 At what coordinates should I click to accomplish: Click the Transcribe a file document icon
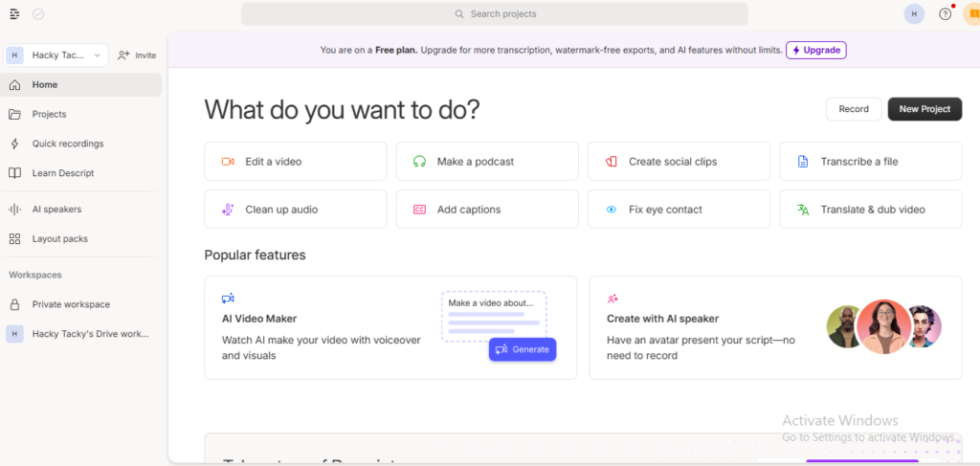[803, 162]
